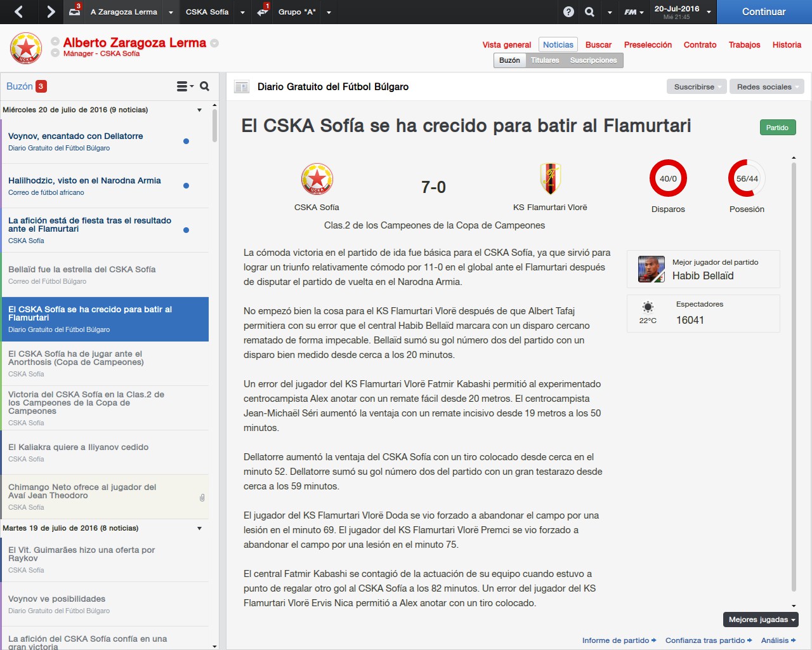This screenshot has height=650, width=812.
Task: Collapse the Martes 19 de julio news group
Action: (199, 528)
